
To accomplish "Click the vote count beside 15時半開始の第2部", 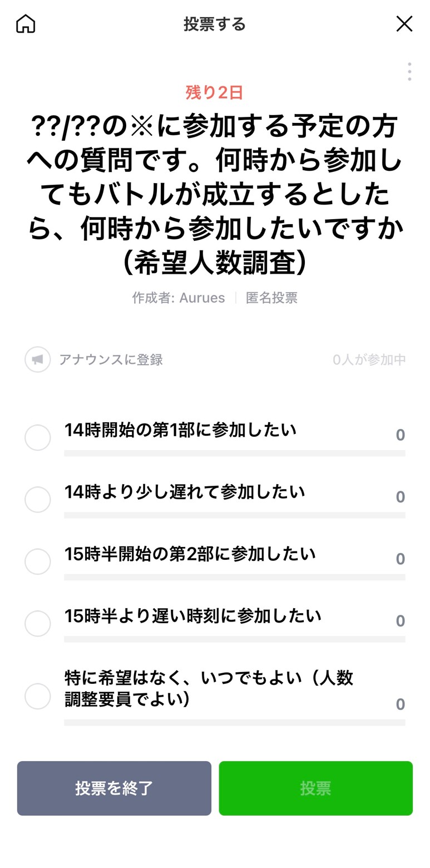I will pyautogui.click(x=400, y=559).
